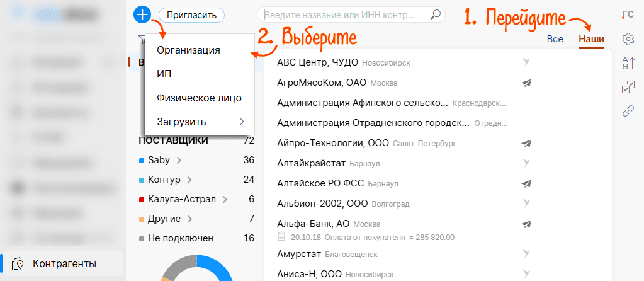Expand the Контур operator chevron
The image size is (644, 281).
coord(189,180)
